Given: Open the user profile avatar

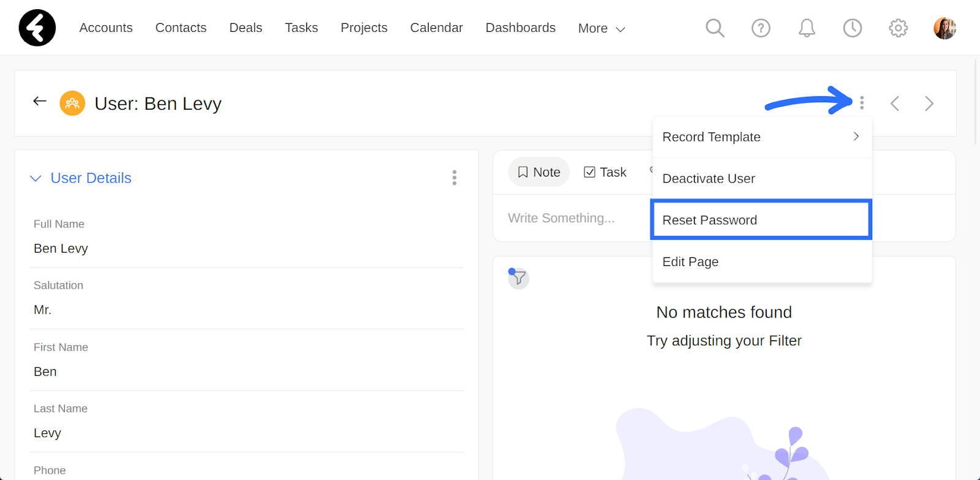Looking at the screenshot, I should click(x=944, y=28).
